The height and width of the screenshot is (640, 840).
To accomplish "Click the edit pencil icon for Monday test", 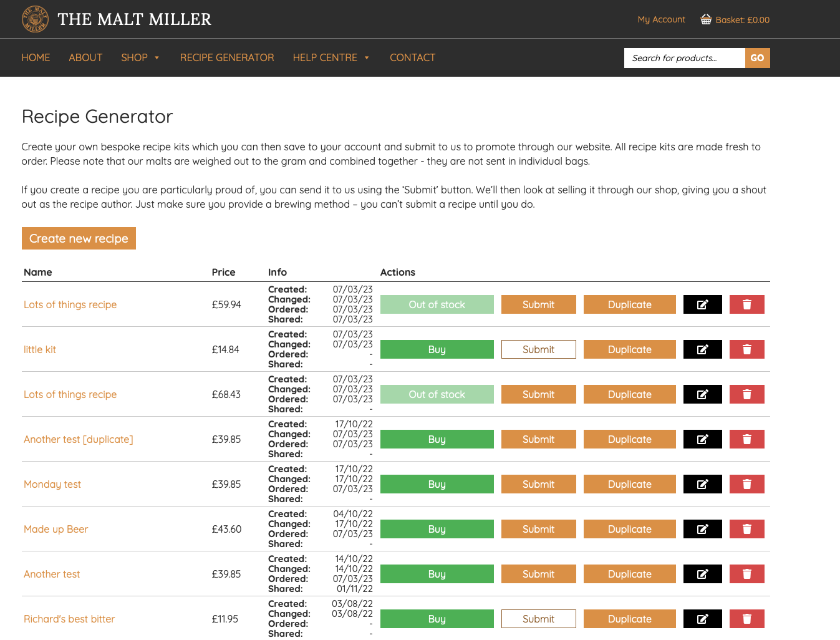I will (702, 484).
